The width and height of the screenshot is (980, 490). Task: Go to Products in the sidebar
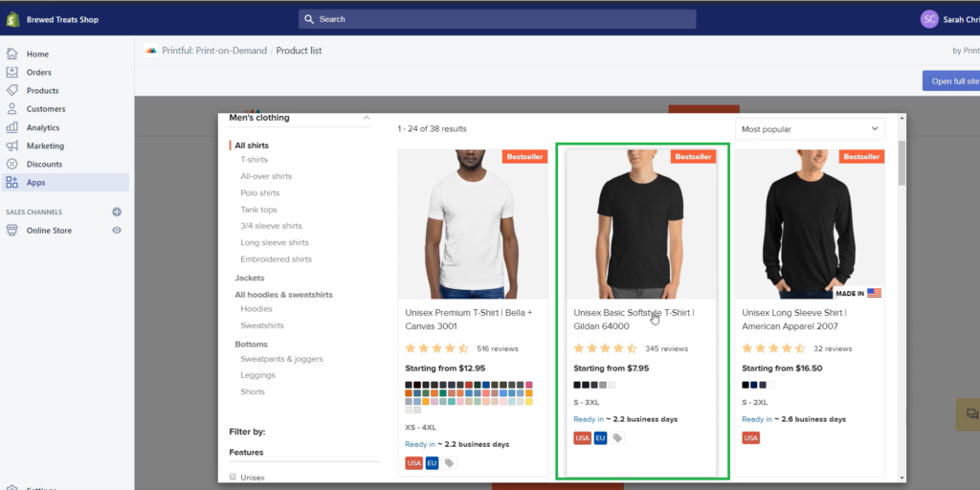click(x=42, y=91)
